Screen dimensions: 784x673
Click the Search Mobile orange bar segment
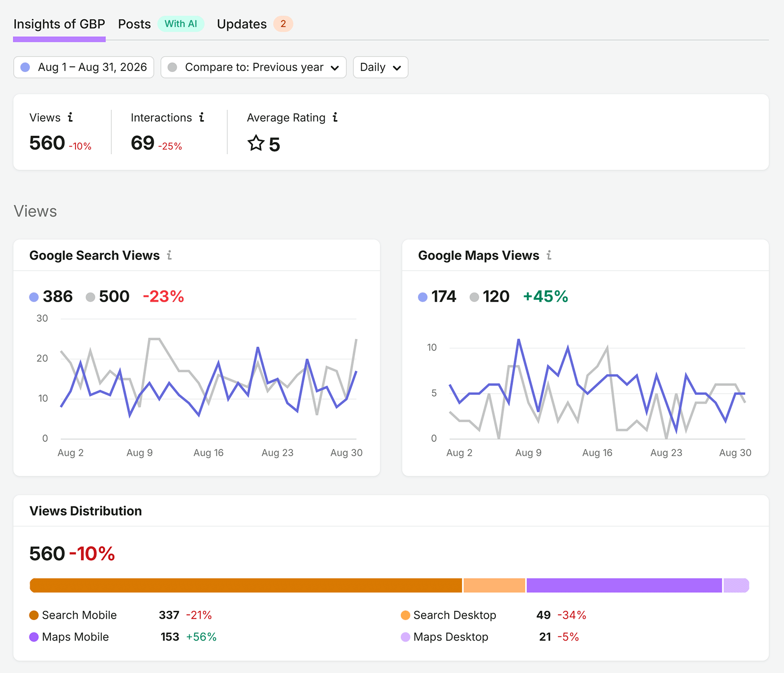pyautogui.click(x=246, y=585)
